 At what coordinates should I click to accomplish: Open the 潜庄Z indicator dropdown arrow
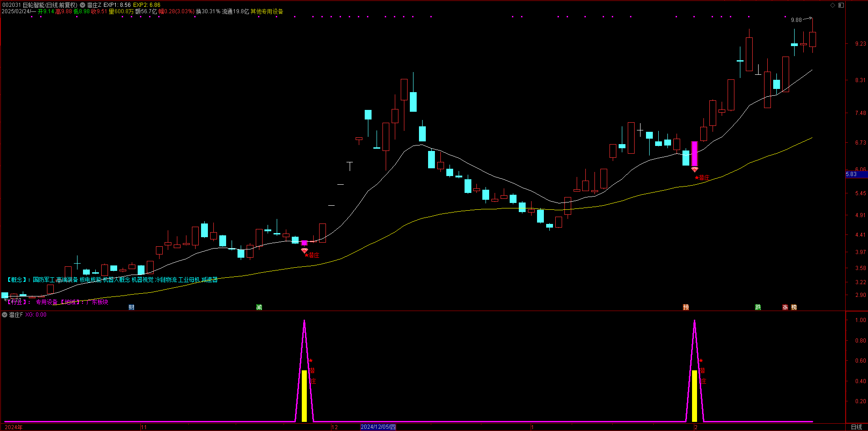[83, 5]
